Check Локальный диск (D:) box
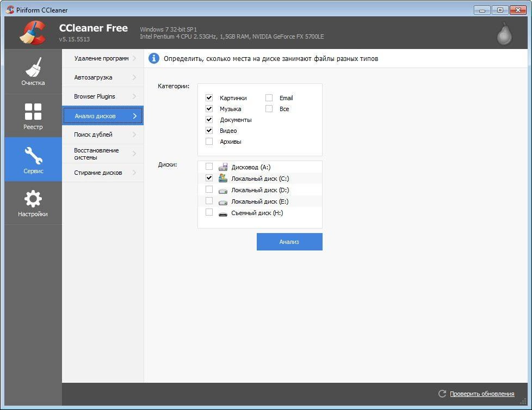The height and width of the screenshot is (410, 532). point(209,189)
